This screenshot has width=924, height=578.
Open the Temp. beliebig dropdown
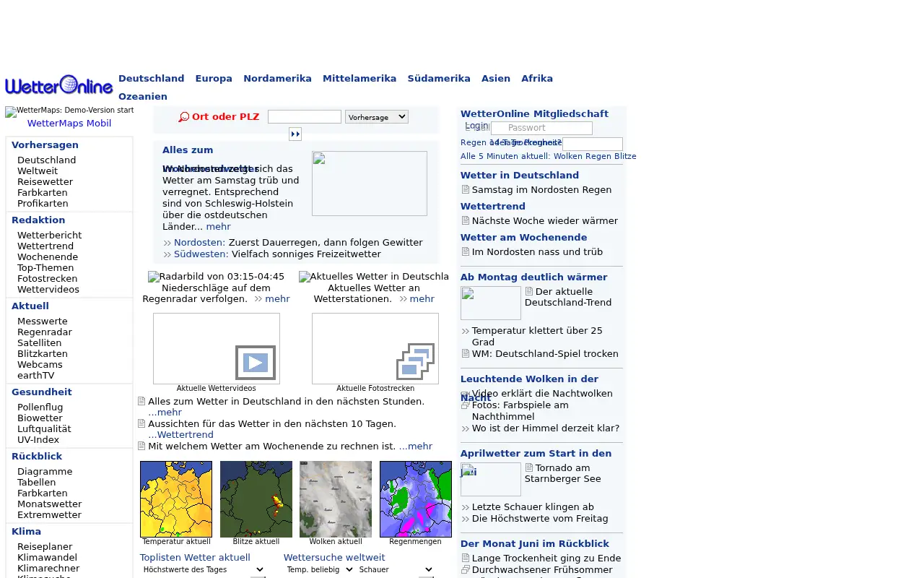pyautogui.click(x=319, y=570)
